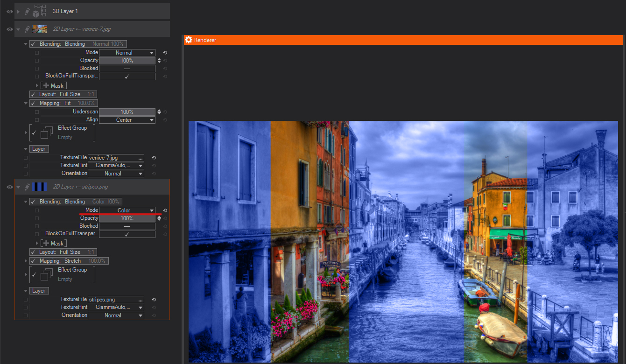The height and width of the screenshot is (364, 626).
Task: Expand the 3D Layer 1 tree item
Action: [x=19, y=11]
